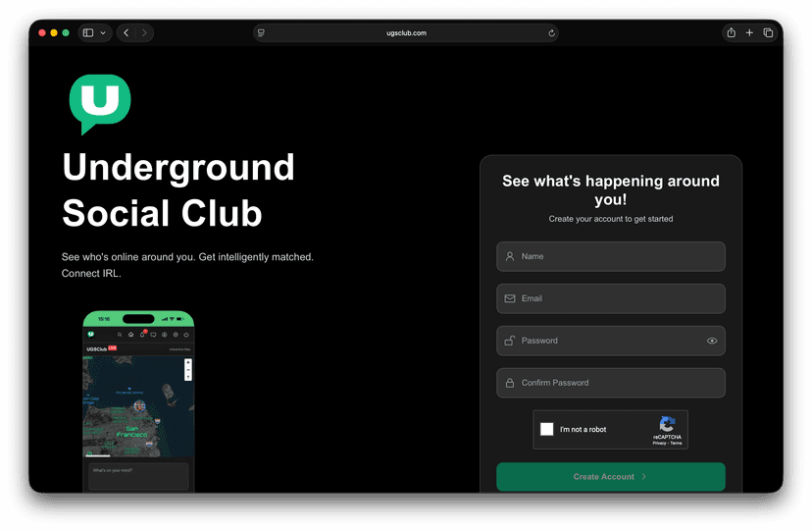Open a new tab with plus icon
Image resolution: width=812 pixels, height=531 pixels.
(749, 32)
